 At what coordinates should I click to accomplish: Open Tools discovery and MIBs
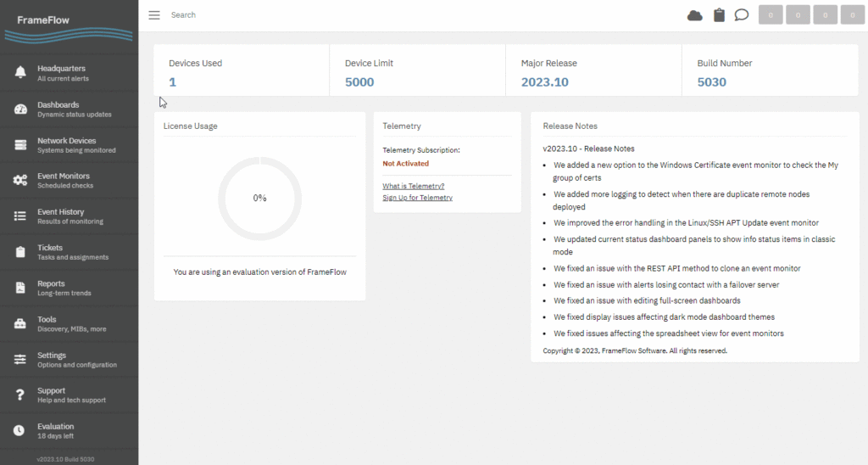point(70,323)
